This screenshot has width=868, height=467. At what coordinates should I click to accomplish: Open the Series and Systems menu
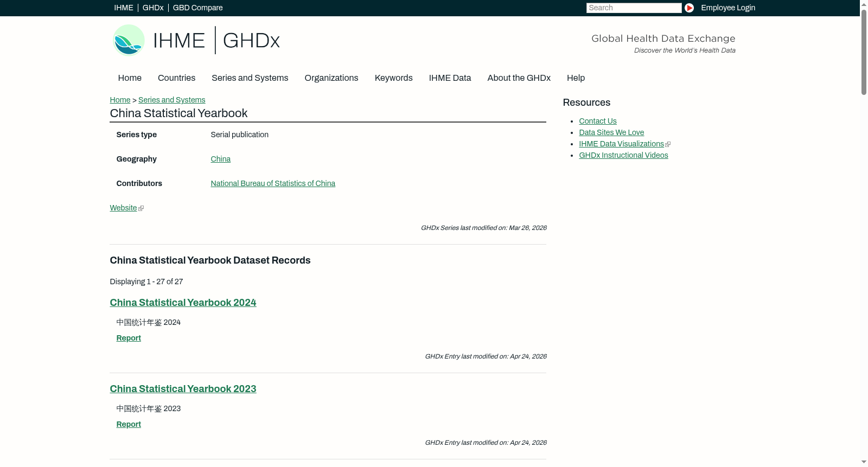tap(250, 78)
